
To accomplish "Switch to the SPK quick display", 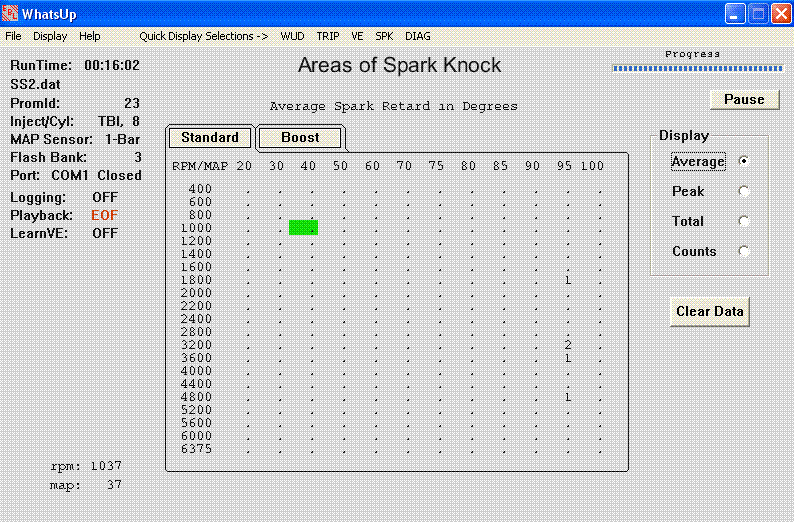I will [x=384, y=36].
